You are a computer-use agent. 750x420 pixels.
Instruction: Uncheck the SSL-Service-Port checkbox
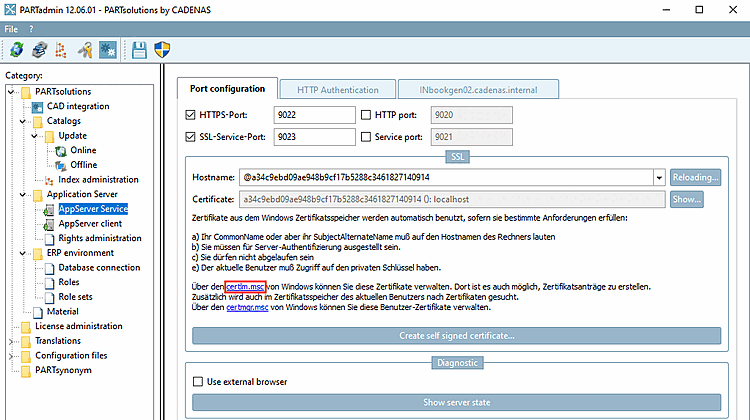tap(190, 137)
